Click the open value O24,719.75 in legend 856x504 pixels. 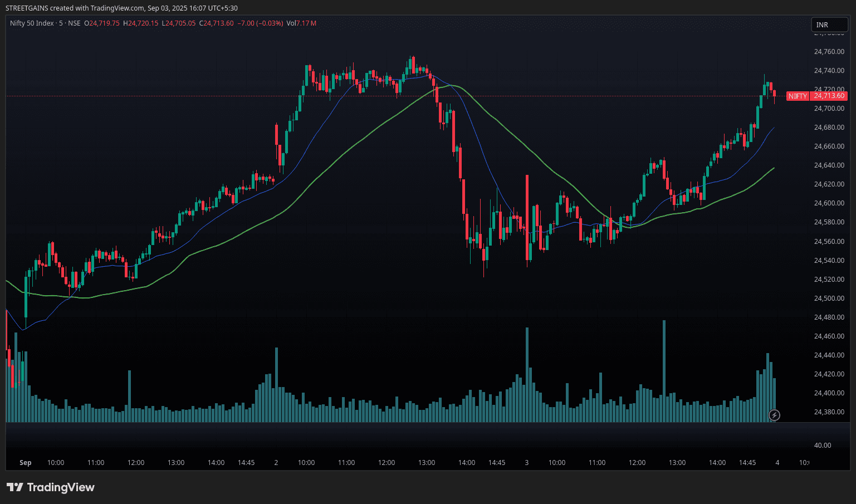tap(102, 23)
